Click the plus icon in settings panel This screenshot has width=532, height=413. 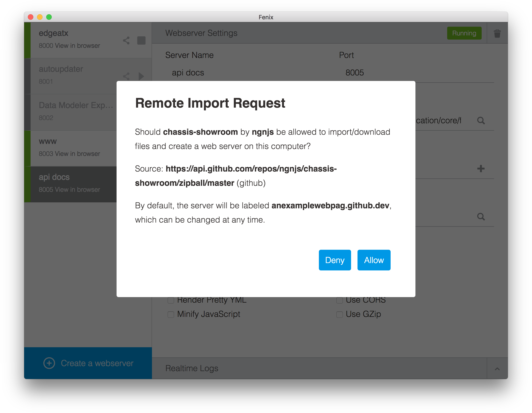pyautogui.click(x=481, y=169)
